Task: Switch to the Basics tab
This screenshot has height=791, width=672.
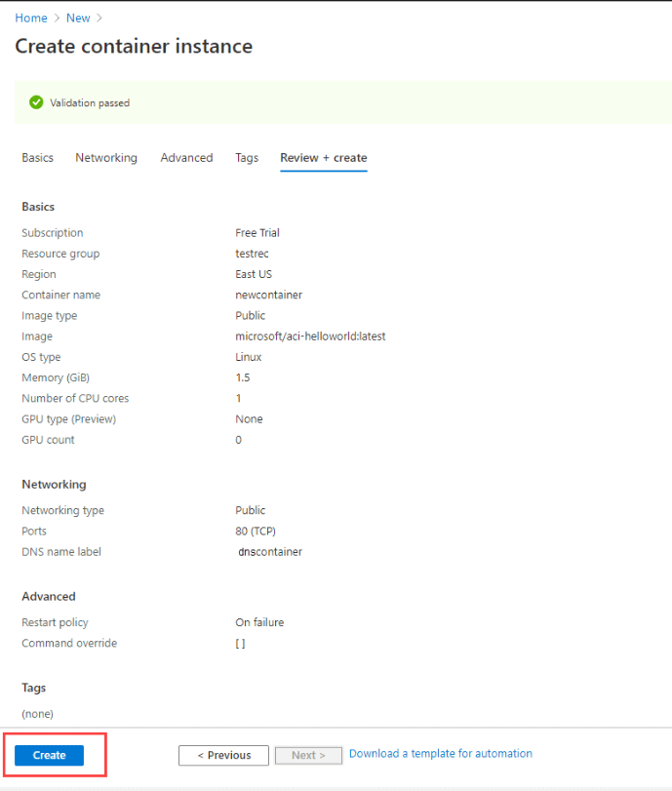Action: click(x=37, y=157)
